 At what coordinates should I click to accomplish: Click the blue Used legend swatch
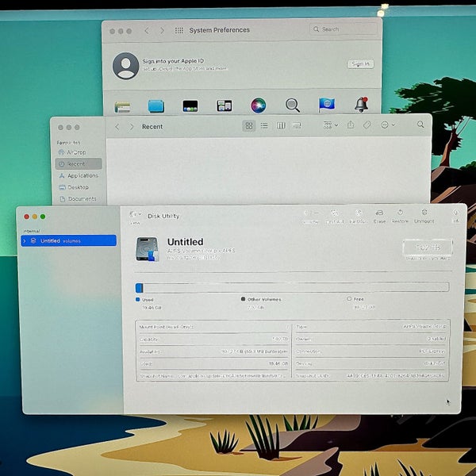tap(137, 300)
